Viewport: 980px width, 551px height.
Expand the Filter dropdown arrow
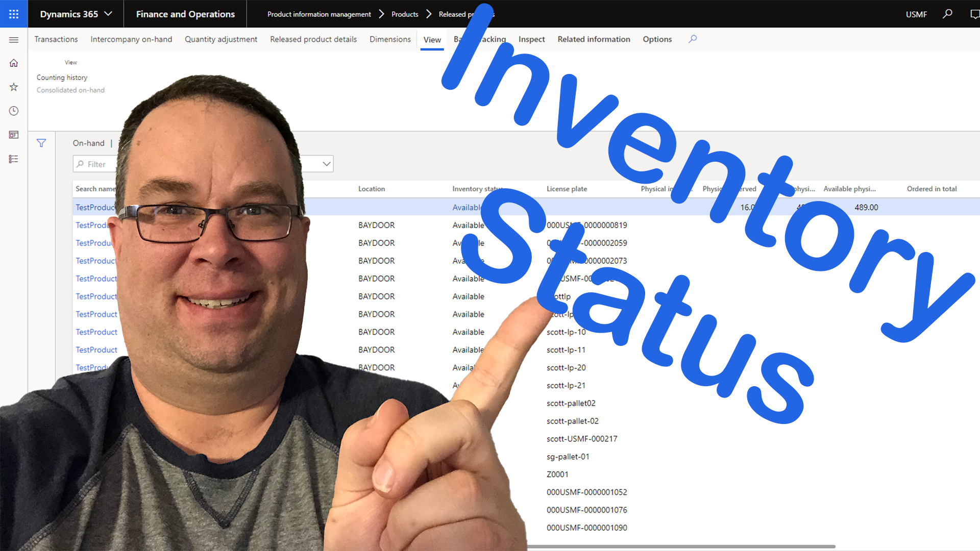pyautogui.click(x=327, y=164)
